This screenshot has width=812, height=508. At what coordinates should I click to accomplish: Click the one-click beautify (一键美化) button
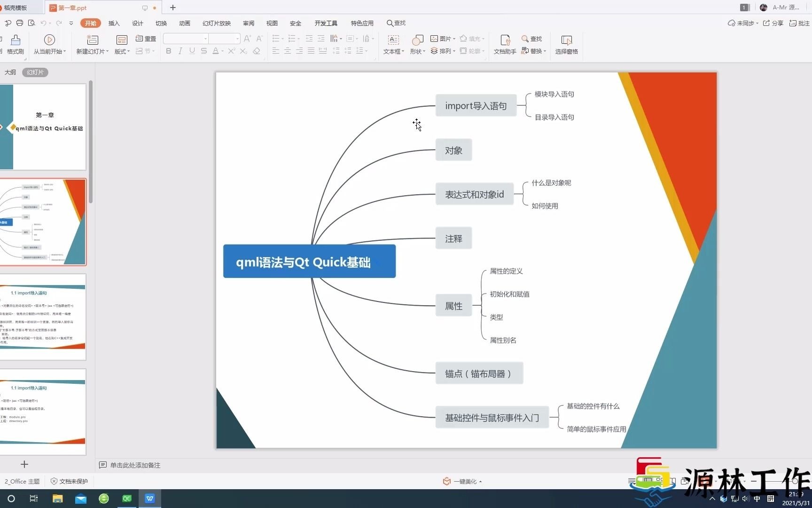[x=462, y=481]
